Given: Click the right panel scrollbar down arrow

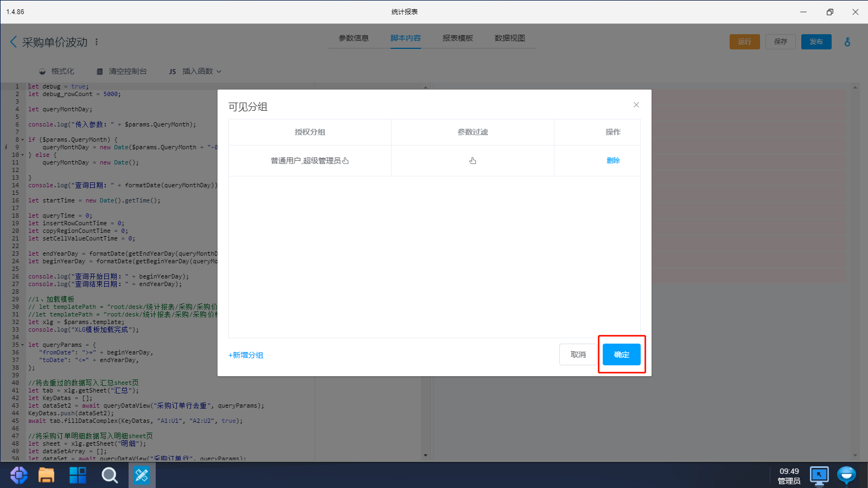Looking at the screenshot, I should coord(855,455).
